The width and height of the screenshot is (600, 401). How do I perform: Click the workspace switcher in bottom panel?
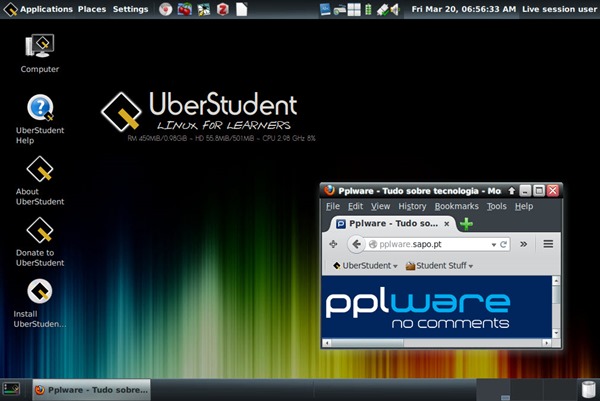pyautogui.click(x=526, y=390)
